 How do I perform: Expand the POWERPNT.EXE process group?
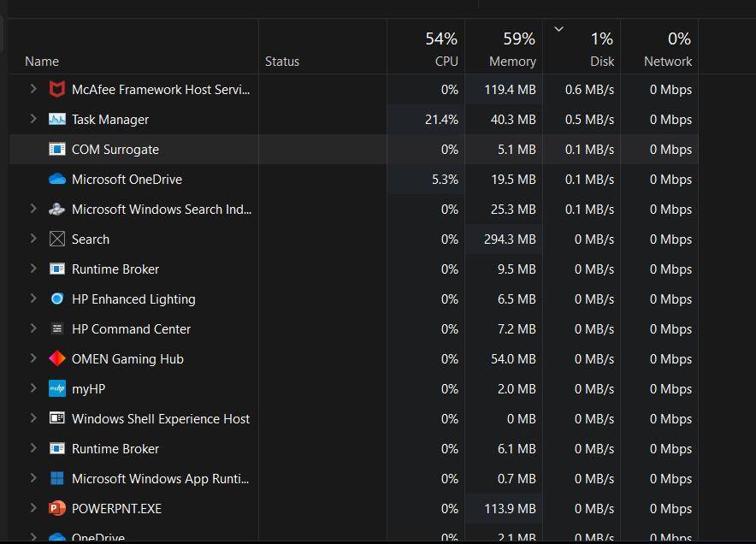(33, 509)
